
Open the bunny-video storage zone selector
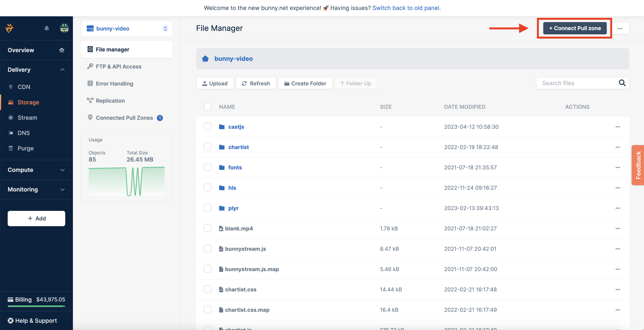(126, 29)
